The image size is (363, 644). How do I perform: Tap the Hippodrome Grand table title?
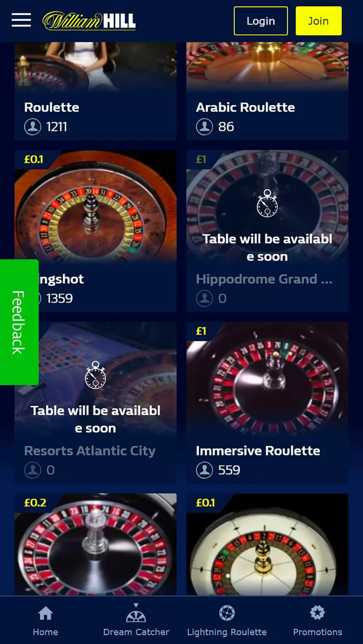[x=264, y=279]
